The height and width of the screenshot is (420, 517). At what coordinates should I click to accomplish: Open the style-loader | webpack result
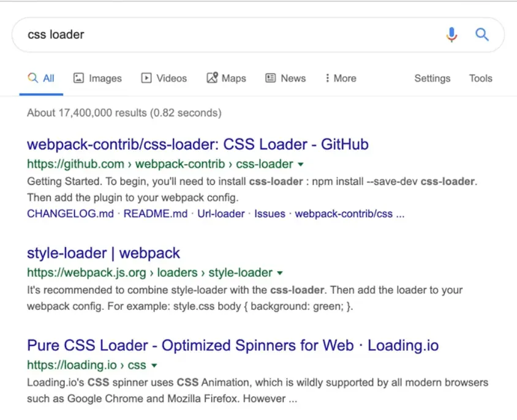click(104, 253)
